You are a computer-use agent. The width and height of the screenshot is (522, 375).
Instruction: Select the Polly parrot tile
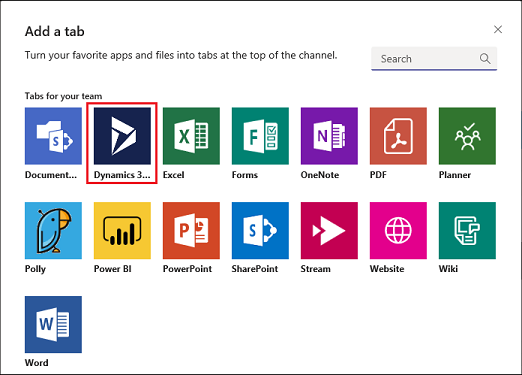point(53,230)
